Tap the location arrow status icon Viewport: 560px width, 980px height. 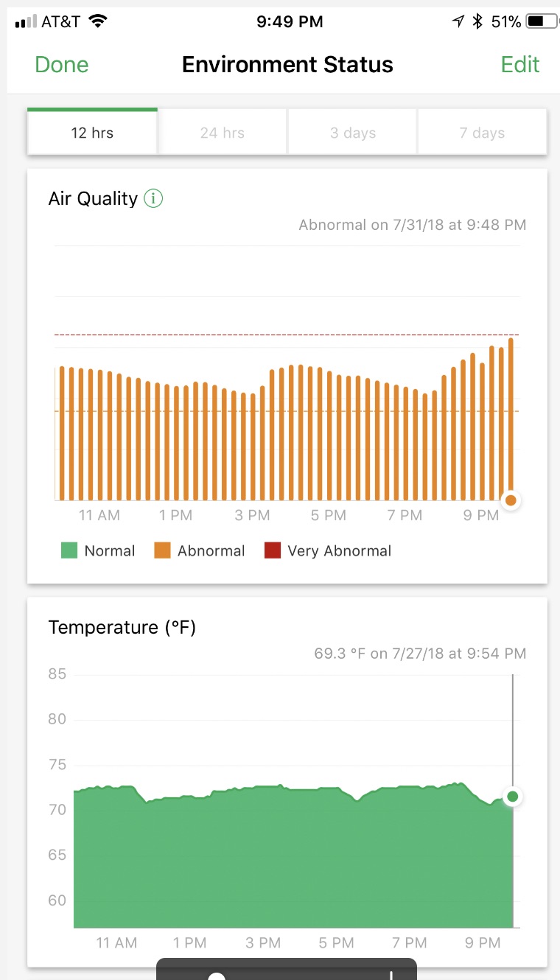[x=459, y=21]
